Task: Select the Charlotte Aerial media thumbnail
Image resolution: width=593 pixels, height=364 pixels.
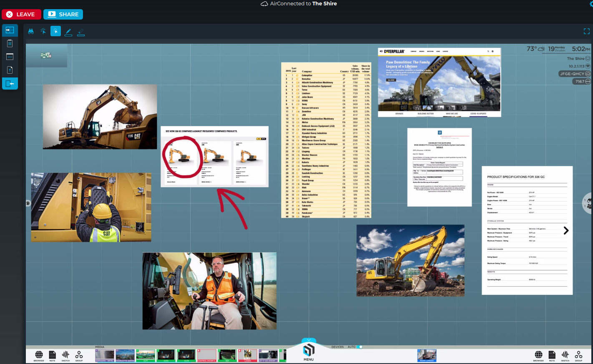Action: 125,356
